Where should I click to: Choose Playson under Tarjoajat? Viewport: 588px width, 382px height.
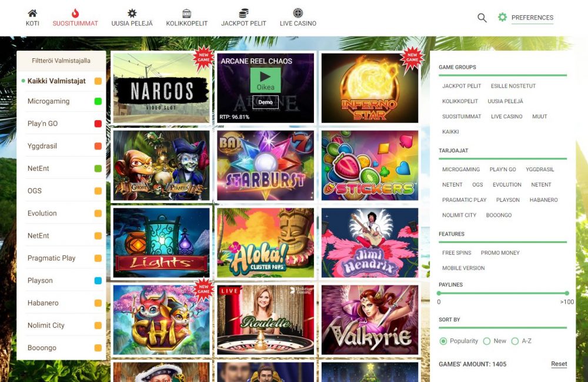[x=508, y=200]
